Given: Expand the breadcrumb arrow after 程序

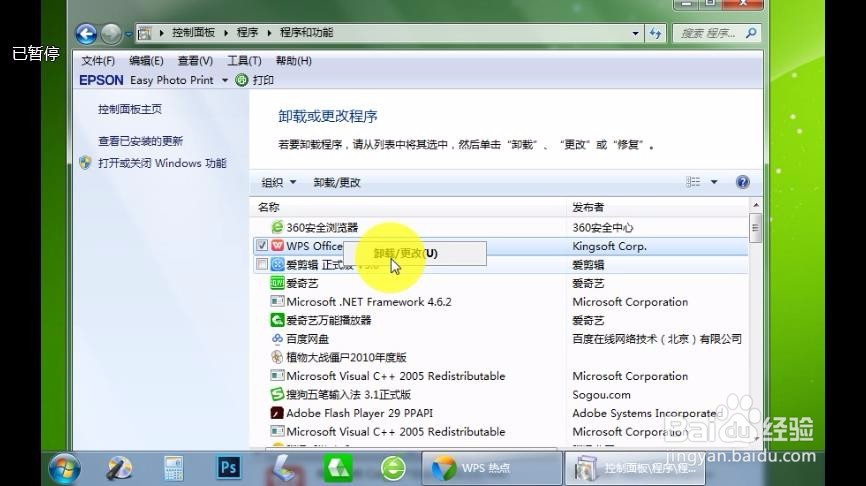Looking at the screenshot, I should click(x=269, y=33).
